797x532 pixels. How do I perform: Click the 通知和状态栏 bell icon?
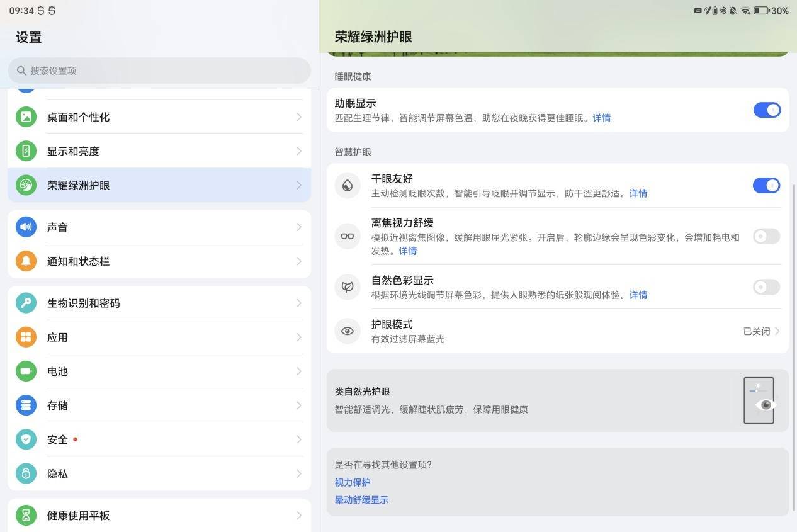pos(26,261)
